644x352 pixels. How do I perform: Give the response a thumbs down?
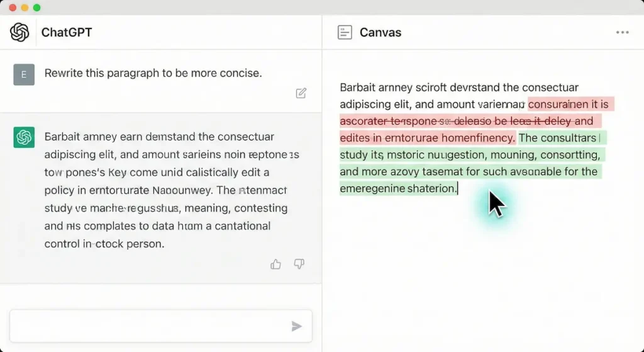tap(299, 264)
